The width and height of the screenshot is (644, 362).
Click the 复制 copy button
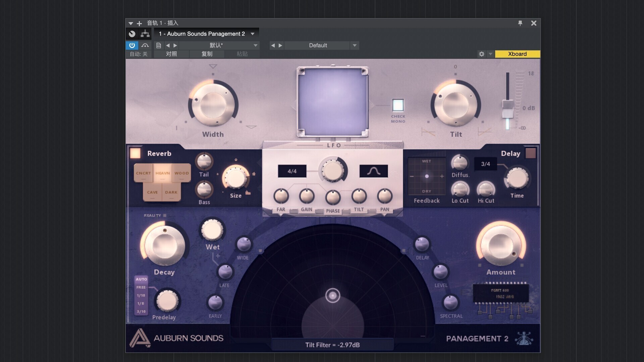(x=207, y=54)
